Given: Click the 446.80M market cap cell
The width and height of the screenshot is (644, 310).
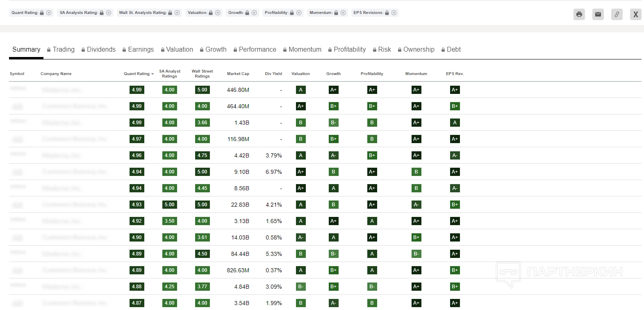Looking at the screenshot, I should tap(238, 90).
